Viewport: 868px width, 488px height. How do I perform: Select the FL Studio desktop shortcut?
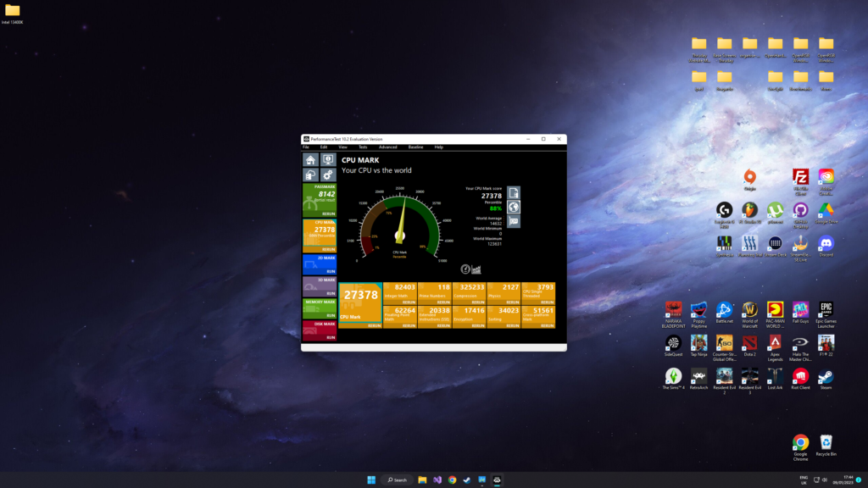pos(750,213)
